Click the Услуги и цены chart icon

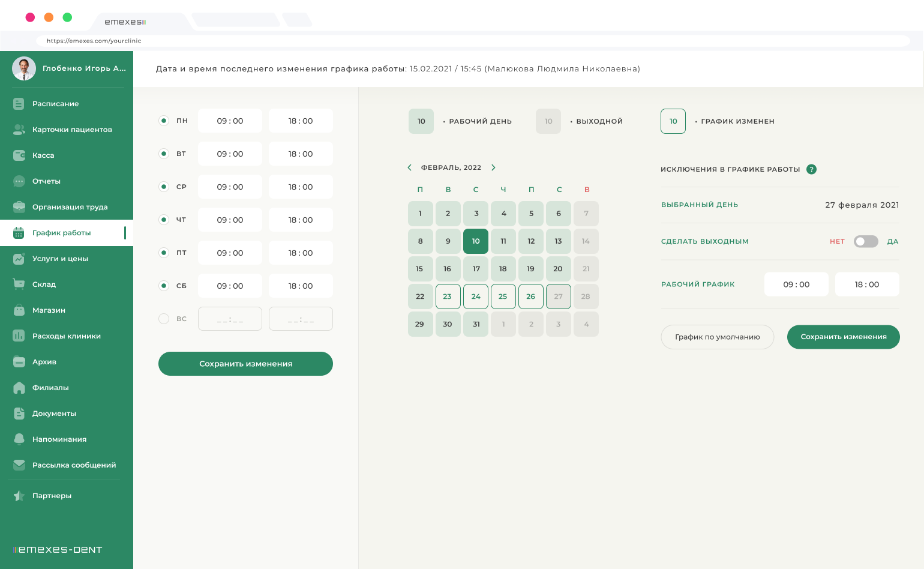click(x=19, y=259)
